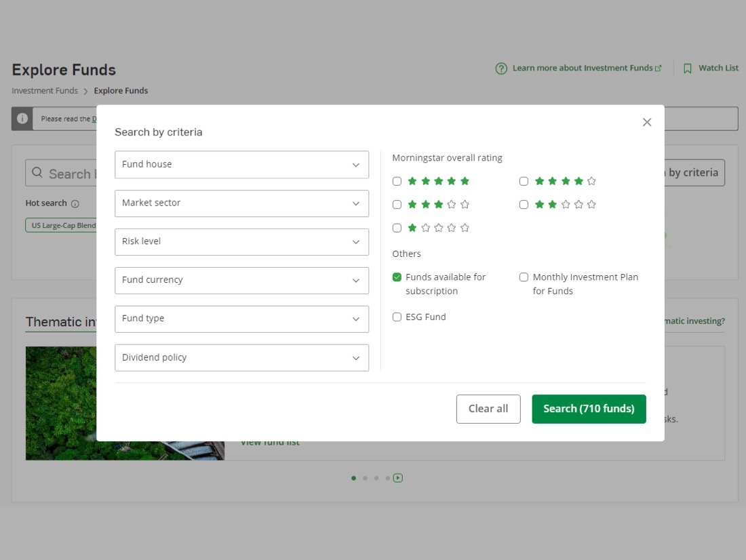Close the Search by criteria dialog
Image resolution: width=746 pixels, height=560 pixels.
click(646, 122)
